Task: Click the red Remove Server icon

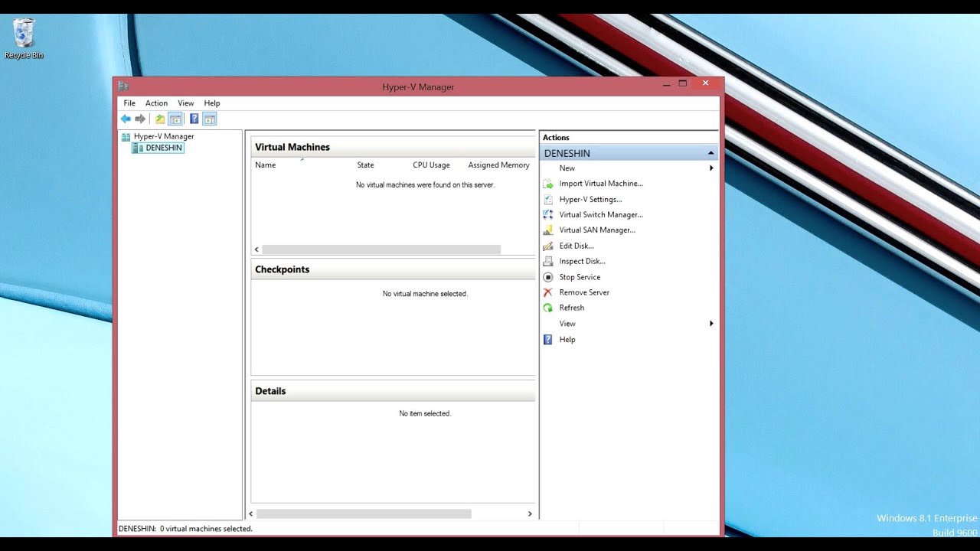Action: click(x=547, y=292)
